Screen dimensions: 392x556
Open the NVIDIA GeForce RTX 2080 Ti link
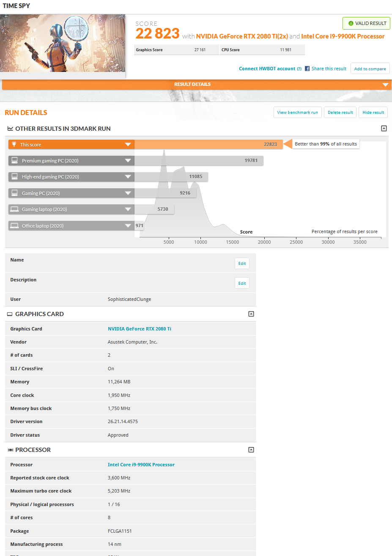(x=139, y=329)
